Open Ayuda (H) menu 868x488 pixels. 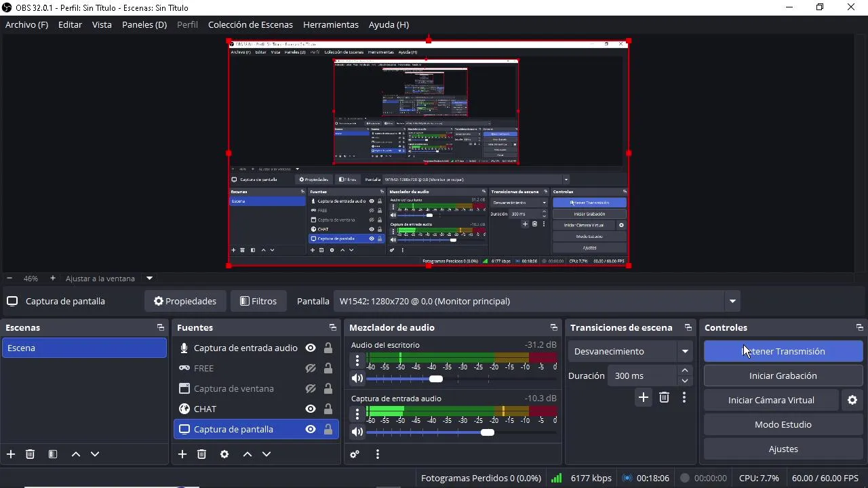pyautogui.click(x=389, y=24)
